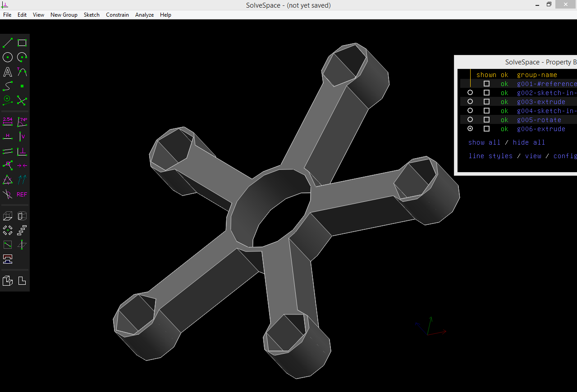The height and width of the screenshot is (392, 577).
Task: Open the g001-#reference group link
Action: [x=547, y=84]
